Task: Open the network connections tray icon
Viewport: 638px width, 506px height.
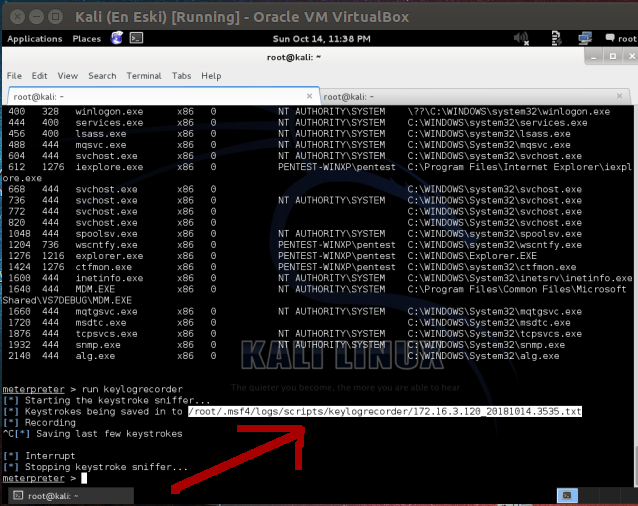Action: 585,39
